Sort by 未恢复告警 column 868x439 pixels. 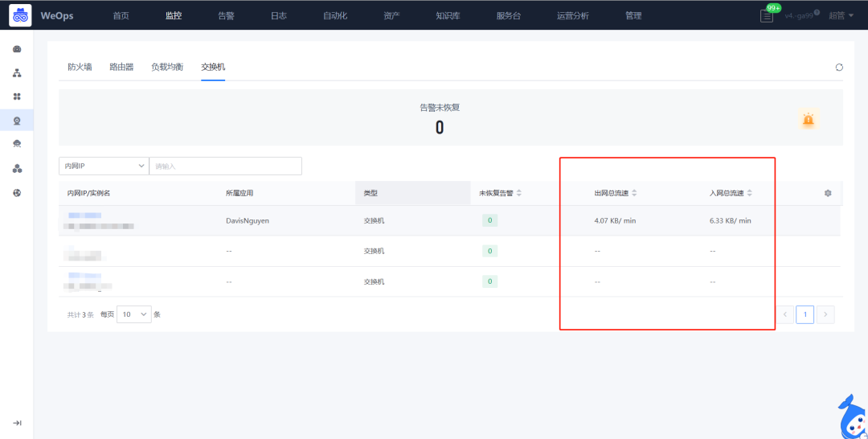coord(519,193)
